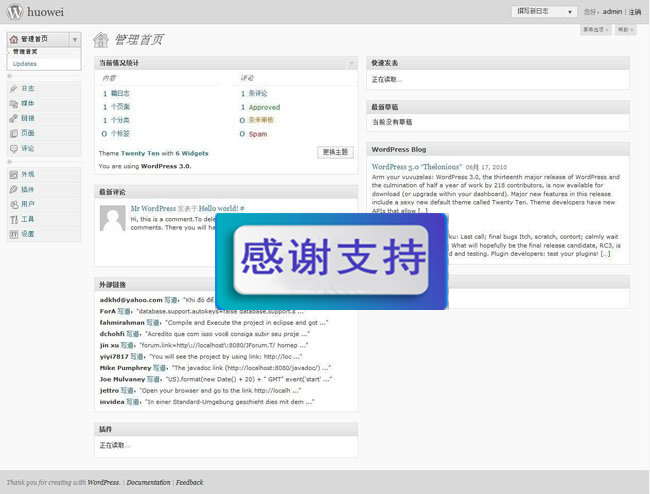Viewport: 650px width, 494px height.
Task: Open the 屏幕选项 screen options tab
Action: click(x=595, y=29)
